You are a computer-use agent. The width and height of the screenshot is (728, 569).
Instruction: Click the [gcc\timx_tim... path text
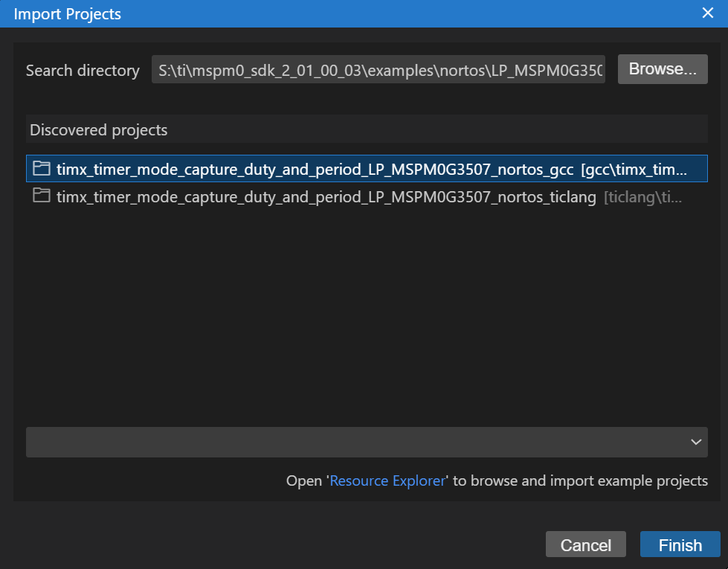click(634, 170)
